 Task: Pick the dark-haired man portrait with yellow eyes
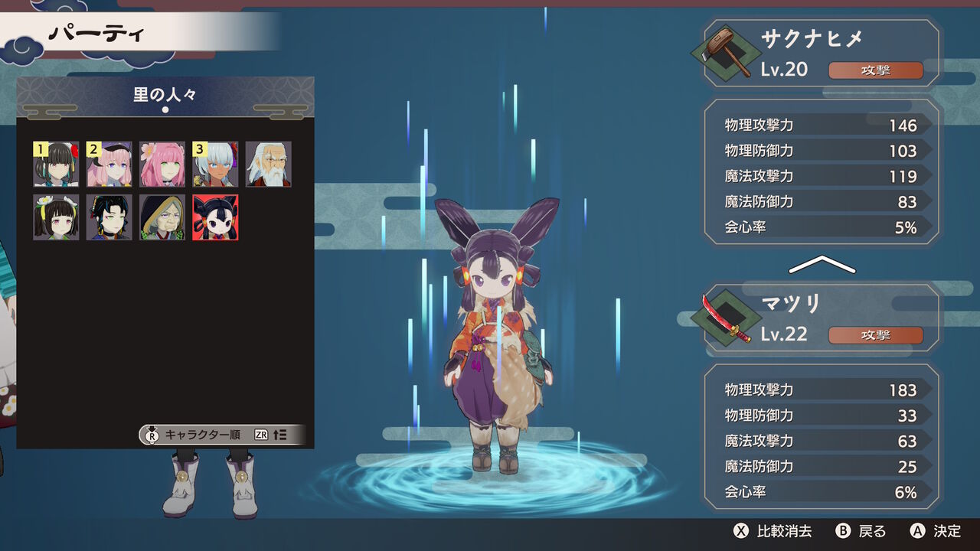point(109,217)
